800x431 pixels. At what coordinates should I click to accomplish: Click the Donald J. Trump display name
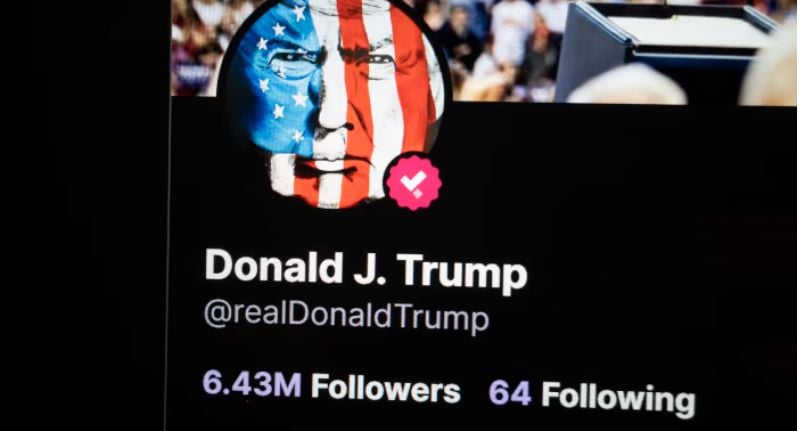(x=366, y=270)
